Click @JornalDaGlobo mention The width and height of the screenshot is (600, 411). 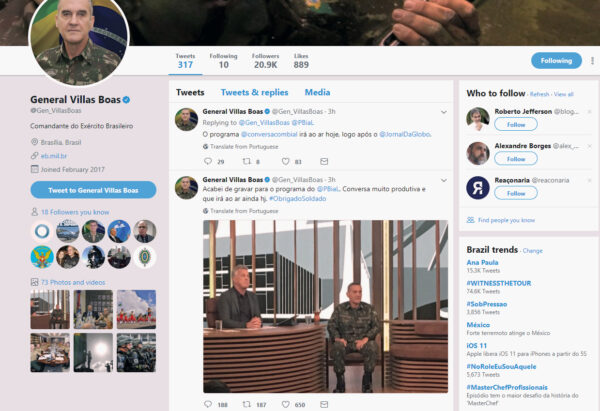tap(405, 134)
